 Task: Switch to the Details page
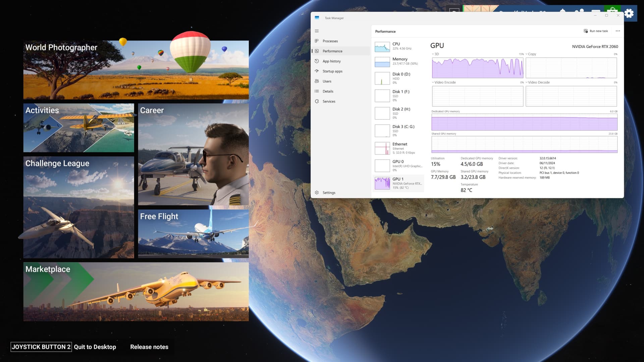pos(328,91)
